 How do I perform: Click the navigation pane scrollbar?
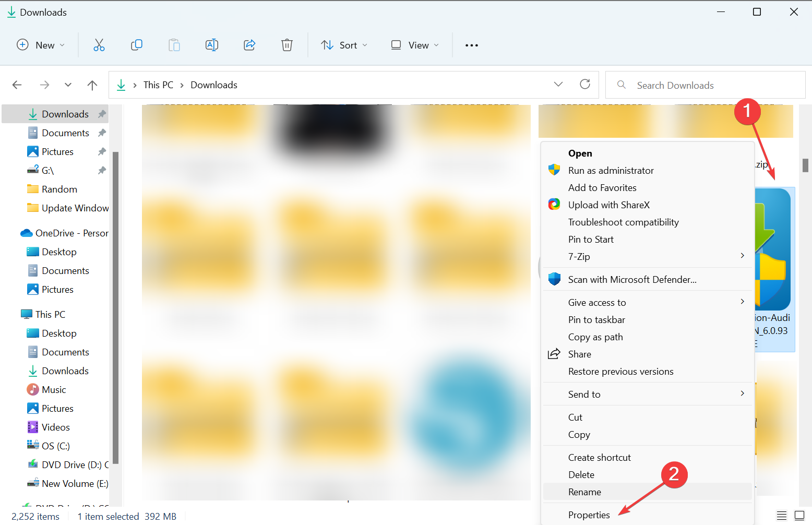point(115,308)
